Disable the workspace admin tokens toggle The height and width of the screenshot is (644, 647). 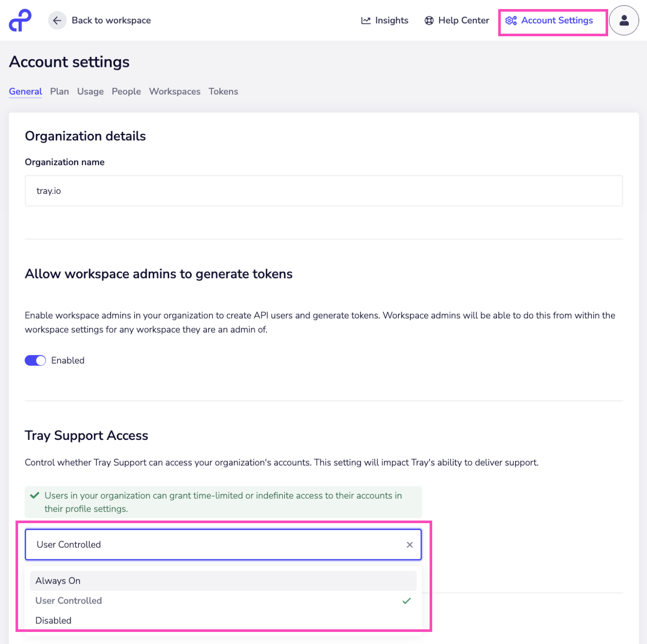point(35,360)
